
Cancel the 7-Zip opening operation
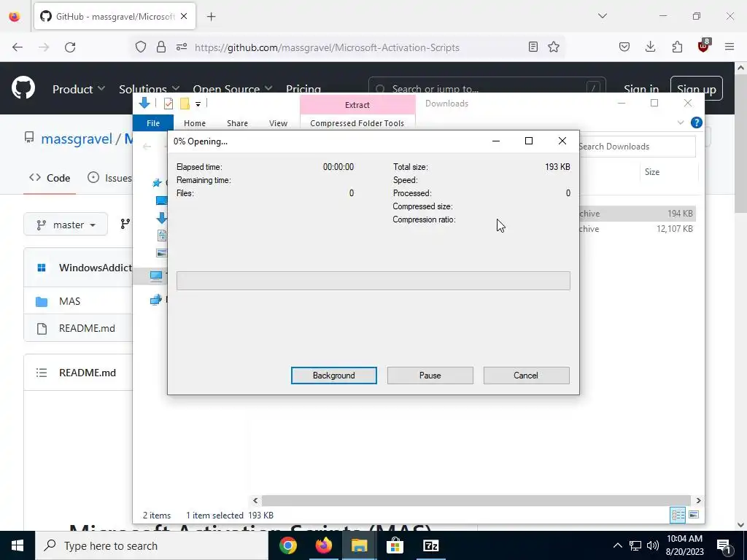point(526,376)
